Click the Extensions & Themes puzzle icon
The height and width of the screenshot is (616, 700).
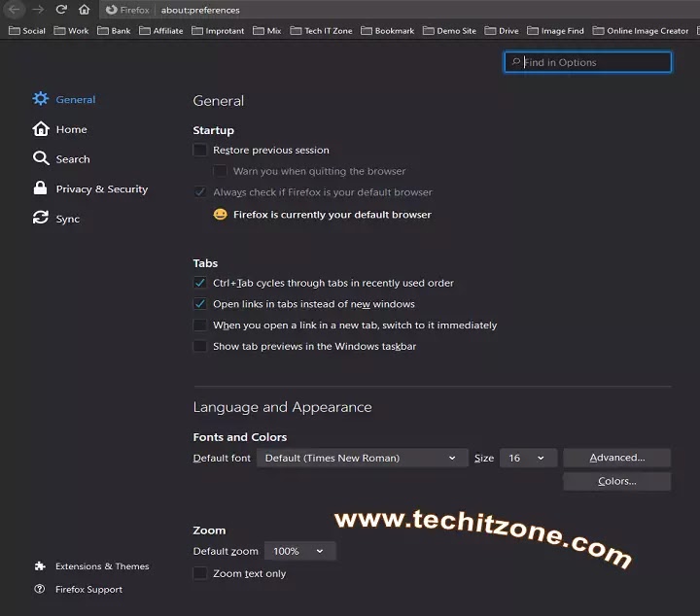[40, 566]
